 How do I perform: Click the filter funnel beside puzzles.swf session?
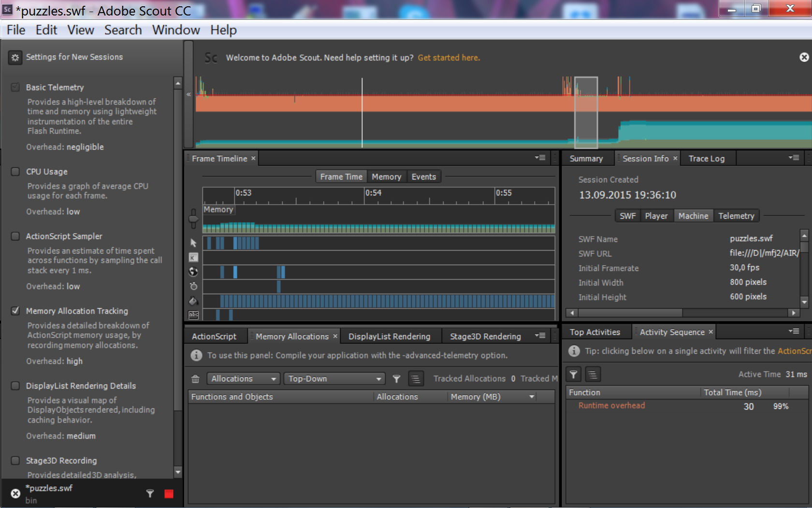(150, 493)
